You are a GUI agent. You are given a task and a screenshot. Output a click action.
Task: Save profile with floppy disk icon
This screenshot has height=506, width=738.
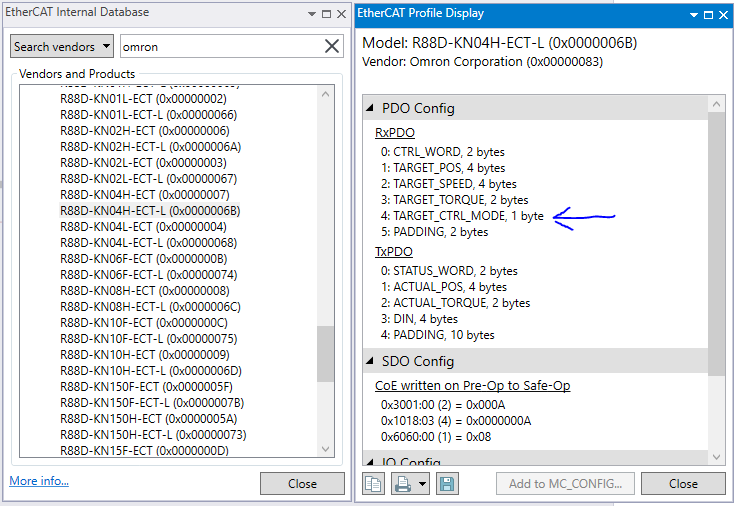coord(447,483)
